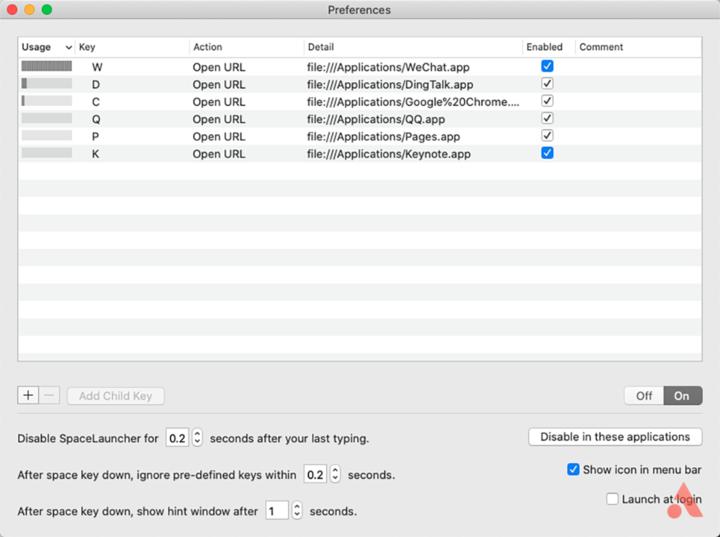Screen dimensions: 720x537
Task: Select the QQ.app detail cell
Action: (376, 119)
